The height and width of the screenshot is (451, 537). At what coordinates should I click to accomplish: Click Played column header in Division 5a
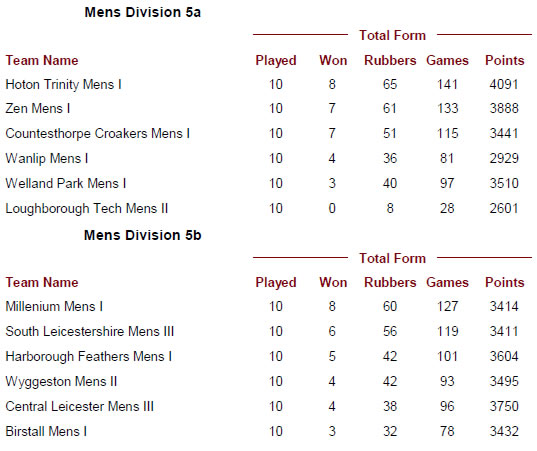276,61
